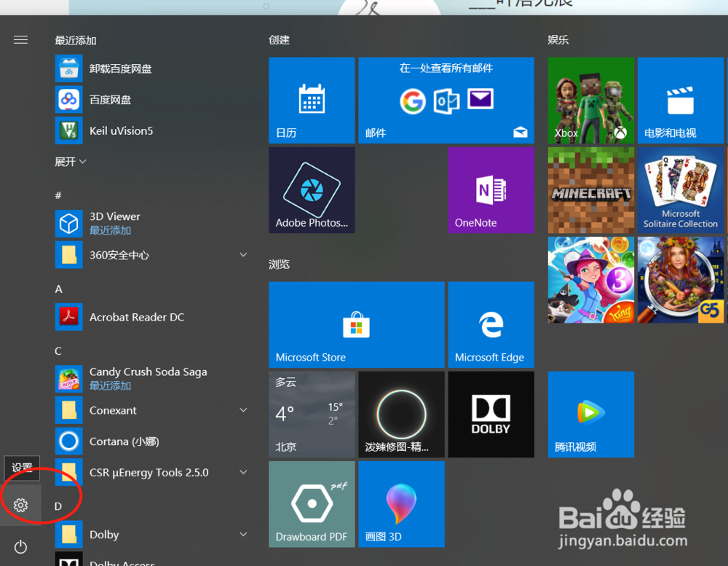The image size is (728, 566).
Task: Launch Drawboard PDF tile
Action: click(312, 504)
